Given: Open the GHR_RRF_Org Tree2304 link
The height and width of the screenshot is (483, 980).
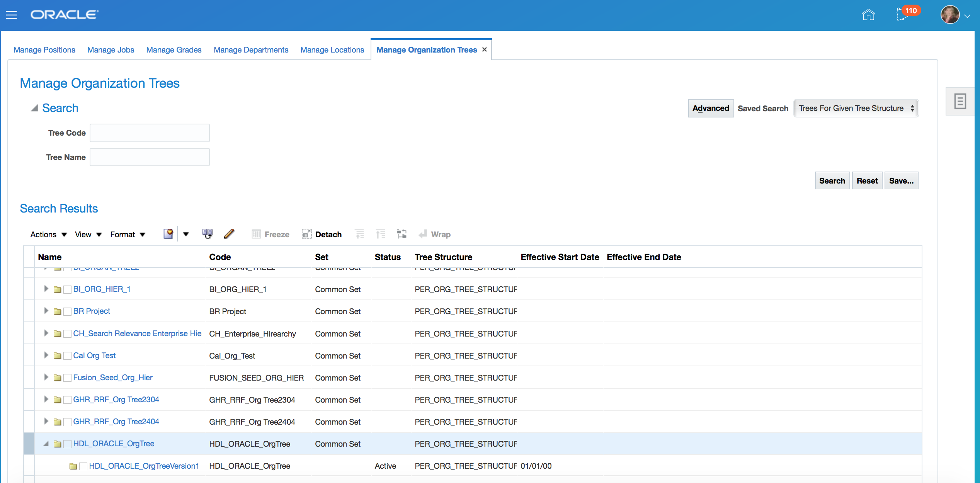Looking at the screenshot, I should [x=116, y=400].
